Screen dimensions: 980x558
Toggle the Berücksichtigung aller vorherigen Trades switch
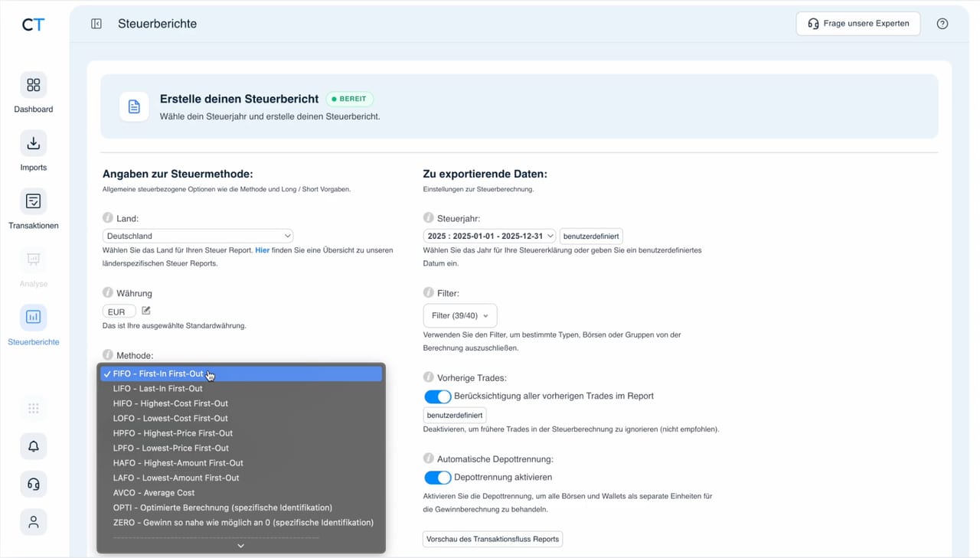tap(438, 396)
